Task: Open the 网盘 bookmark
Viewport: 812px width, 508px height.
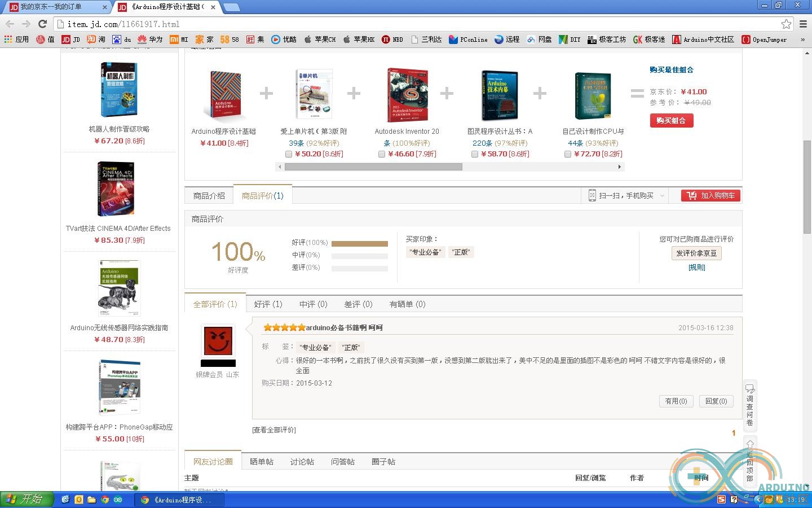Action: tap(539, 40)
